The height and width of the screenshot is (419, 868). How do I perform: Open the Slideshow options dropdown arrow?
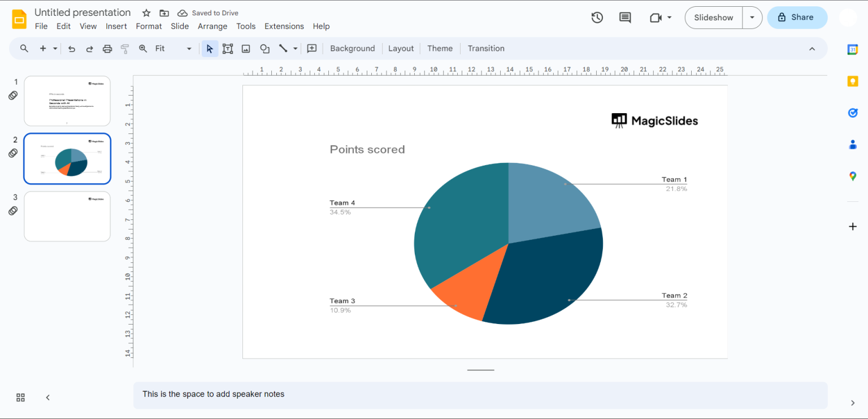click(x=752, y=18)
